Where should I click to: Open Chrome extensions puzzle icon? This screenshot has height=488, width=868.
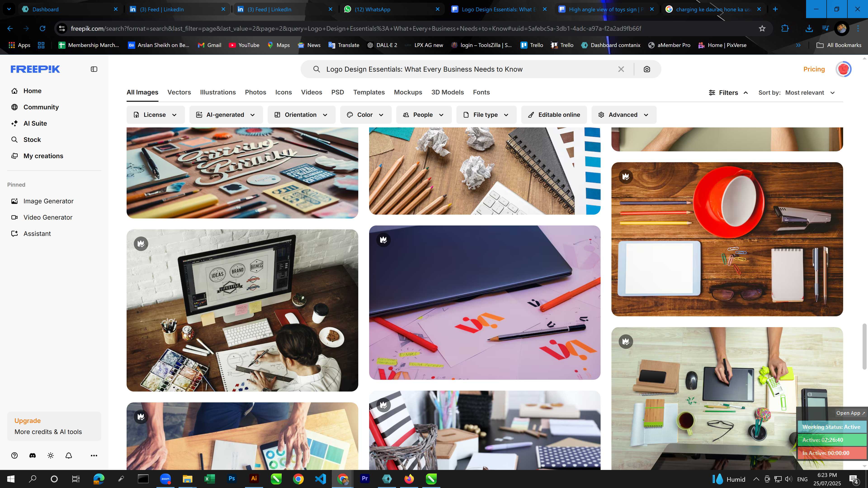785,28
